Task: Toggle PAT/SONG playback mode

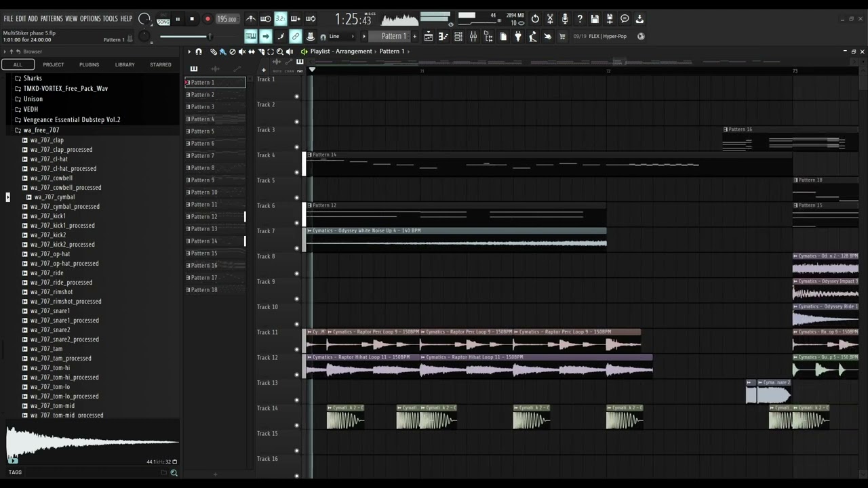Action: point(163,19)
